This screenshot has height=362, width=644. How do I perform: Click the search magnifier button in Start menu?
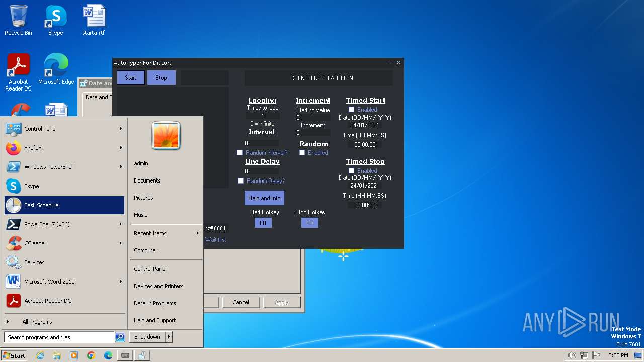[x=120, y=337]
